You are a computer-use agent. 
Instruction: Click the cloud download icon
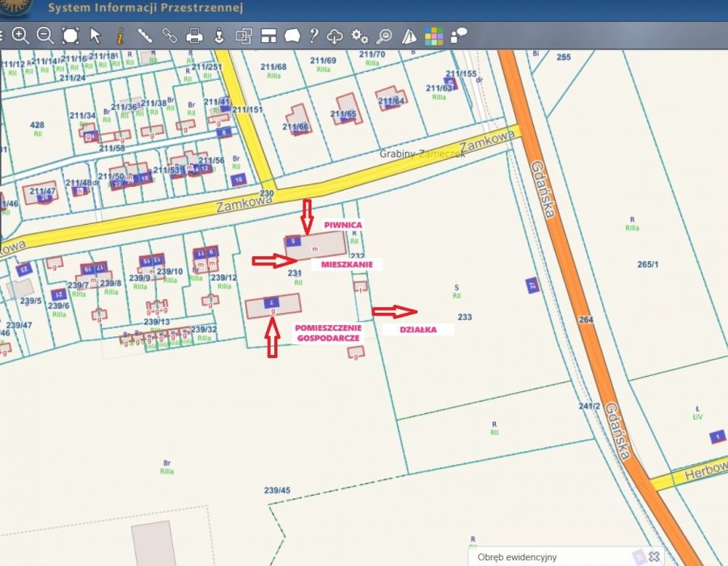click(x=335, y=35)
